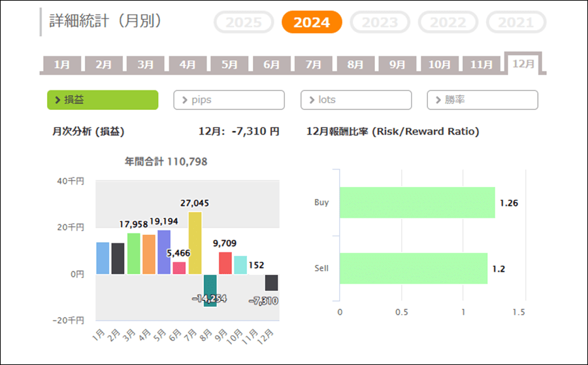Select the active 12月 tab
588x365 pixels.
pyautogui.click(x=523, y=63)
